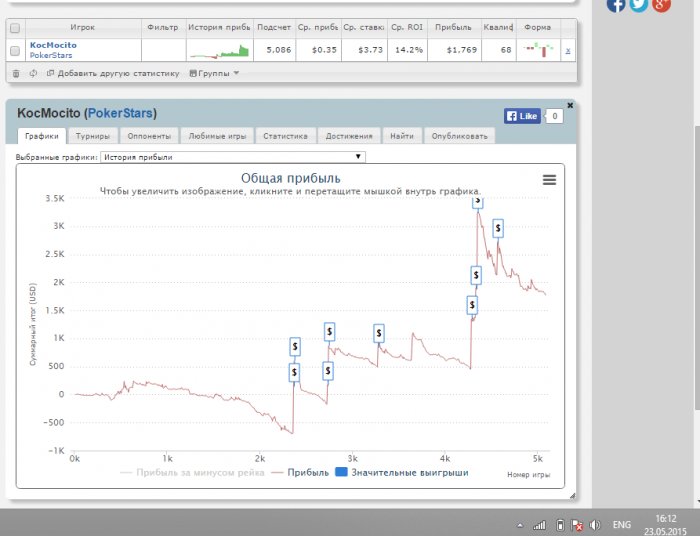This screenshot has height=536, width=700.
Task: Click Добавить другую статистику
Action: (x=113, y=73)
